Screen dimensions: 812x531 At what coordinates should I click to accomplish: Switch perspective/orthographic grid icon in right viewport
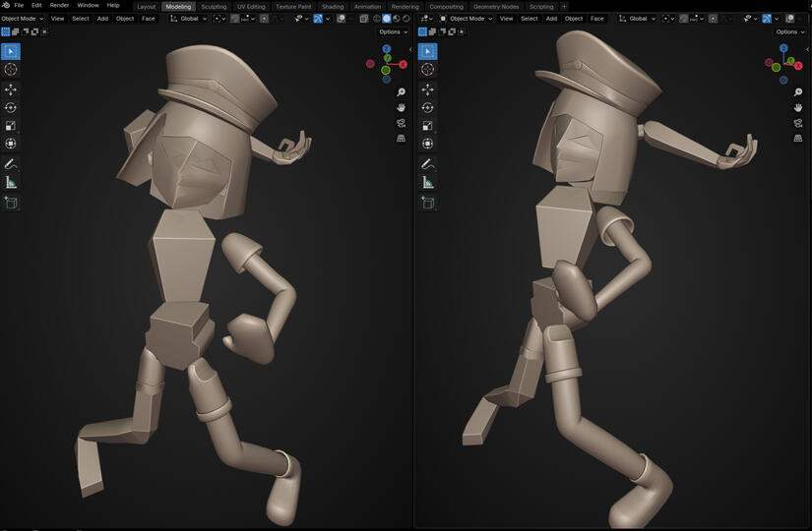click(x=798, y=139)
